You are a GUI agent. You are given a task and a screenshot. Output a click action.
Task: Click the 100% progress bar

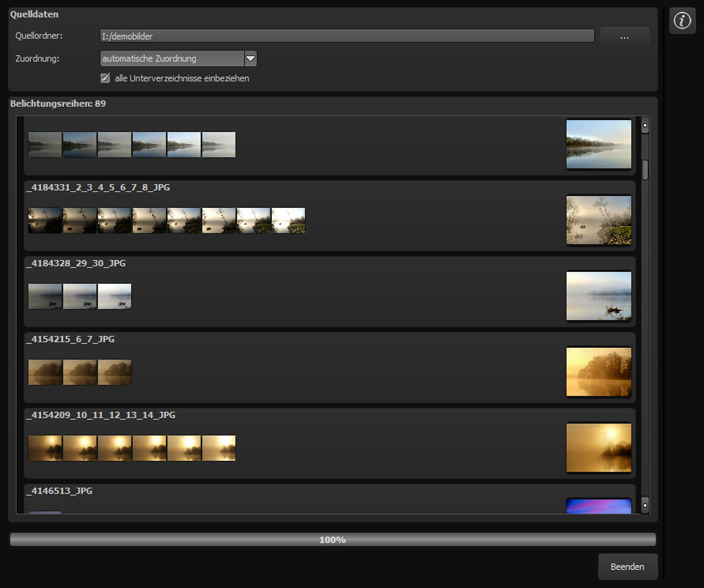(x=333, y=539)
